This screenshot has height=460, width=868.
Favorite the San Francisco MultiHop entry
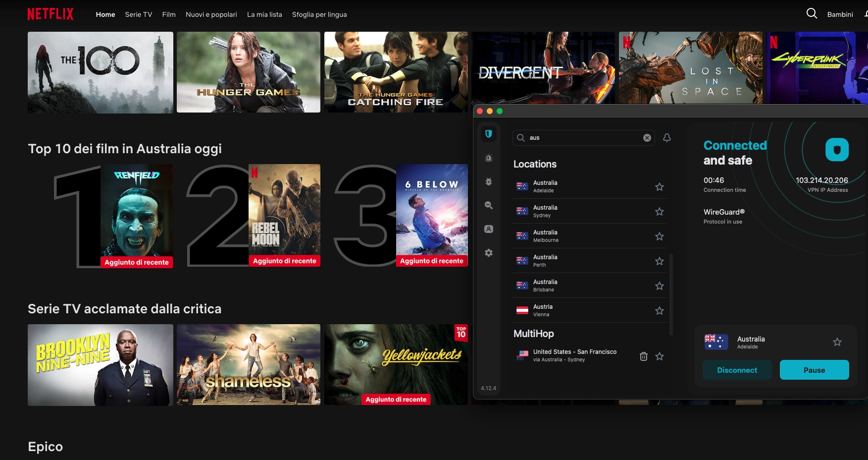click(x=660, y=356)
